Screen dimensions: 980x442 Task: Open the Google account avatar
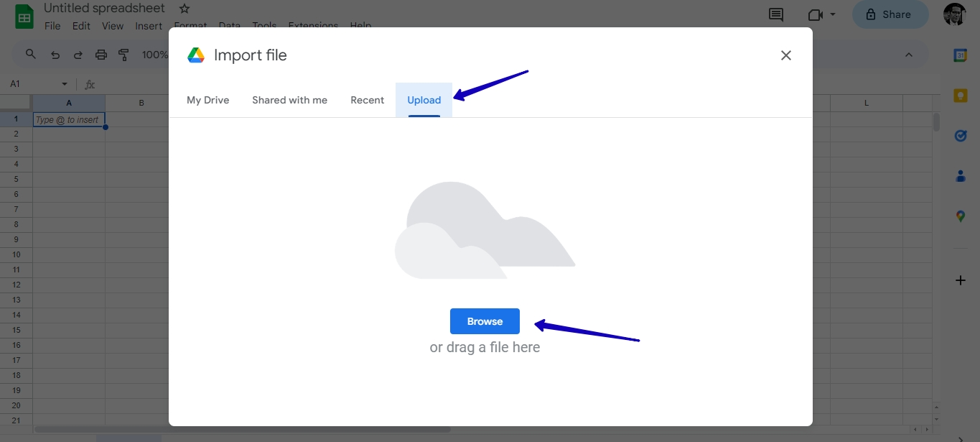tap(955, 14)
